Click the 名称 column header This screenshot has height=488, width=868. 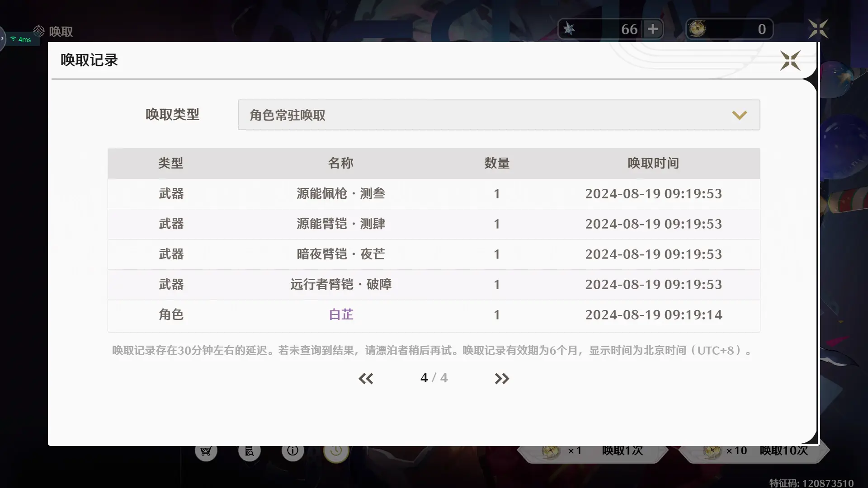pyautogui.click(x=341, y=163)
